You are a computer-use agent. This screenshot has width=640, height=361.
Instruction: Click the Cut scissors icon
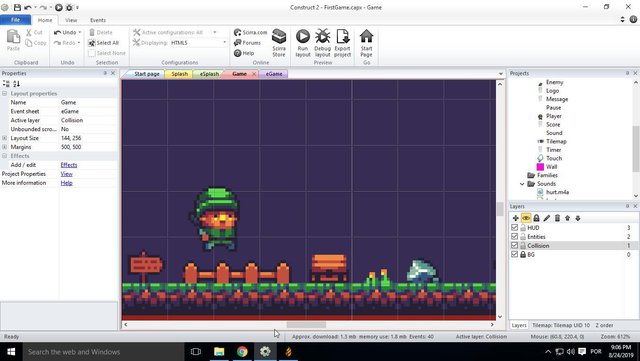(29, 32)
